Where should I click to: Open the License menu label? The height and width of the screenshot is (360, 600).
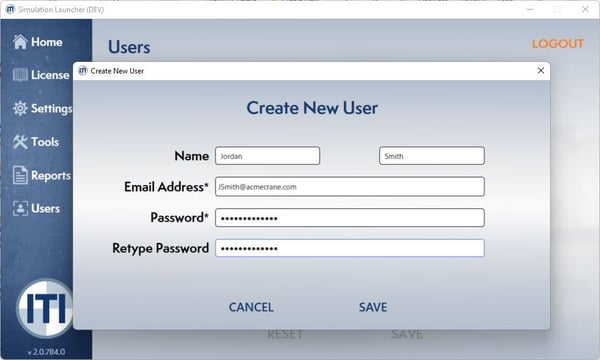click(x=50, y=75)
